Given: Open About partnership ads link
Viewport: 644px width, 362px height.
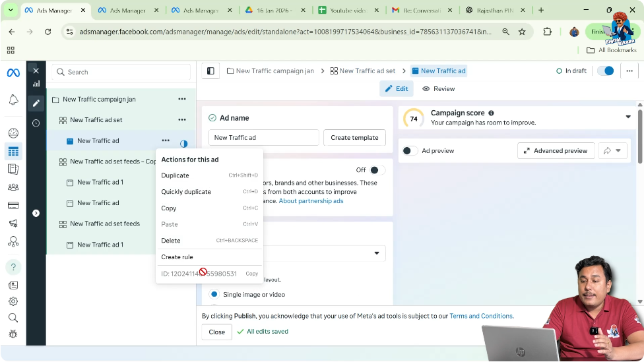Looking at the screenshot, I should coord(311,200).
